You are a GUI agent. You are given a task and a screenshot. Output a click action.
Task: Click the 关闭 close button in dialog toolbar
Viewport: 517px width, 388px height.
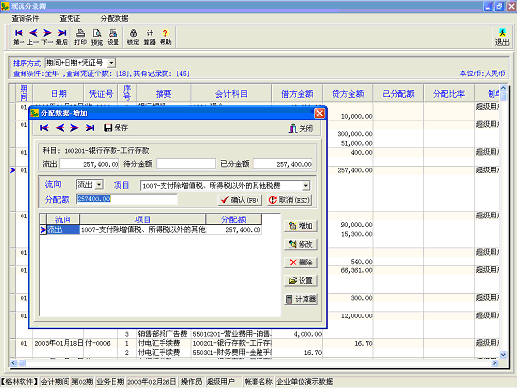tap(300, 128)
